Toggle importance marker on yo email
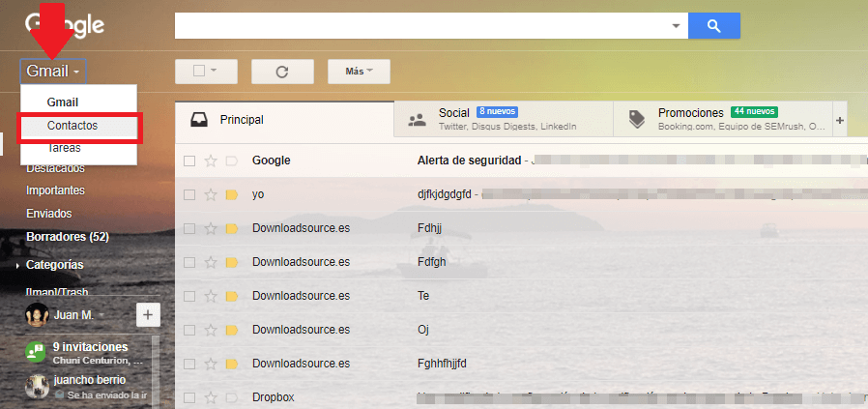This screenshot has height=409, width=868. pyautogui.click(x=231, y=194)
